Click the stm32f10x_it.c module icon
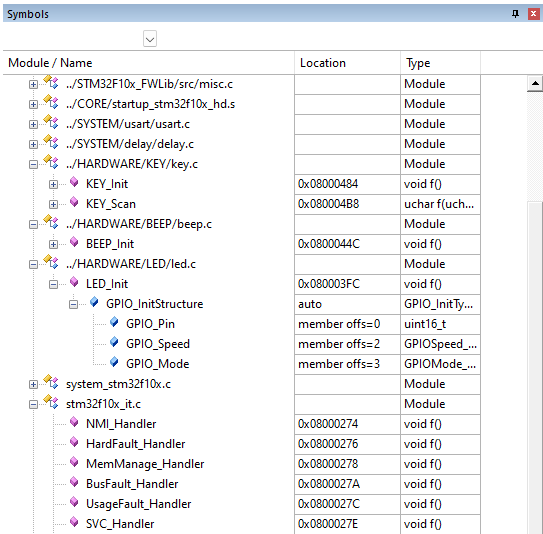The height and width of the screenshot is (534, 543). point(51,402)
